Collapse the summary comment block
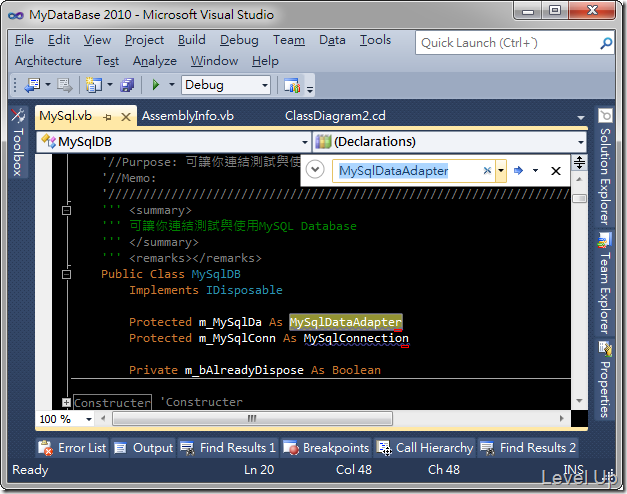627x494 pixels. coord(67,210)
